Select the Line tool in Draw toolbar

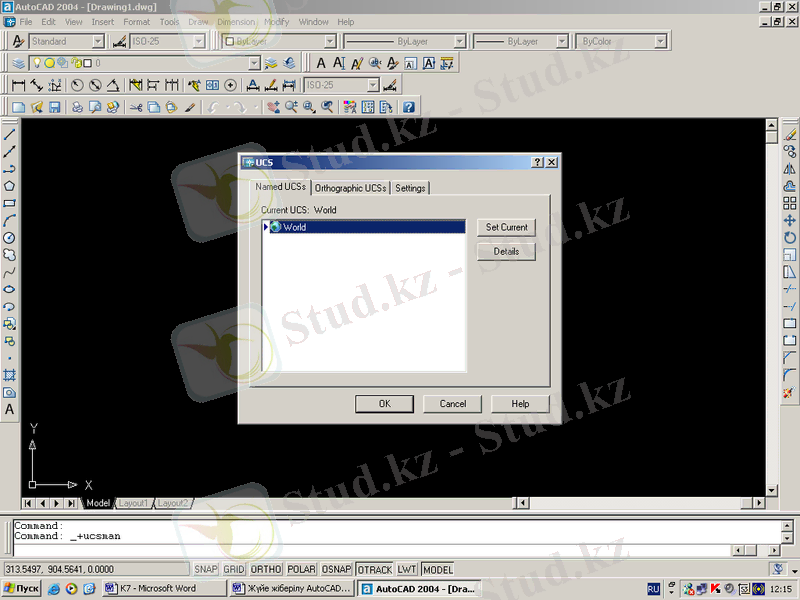pyautogui.click(x=9, y=134)
